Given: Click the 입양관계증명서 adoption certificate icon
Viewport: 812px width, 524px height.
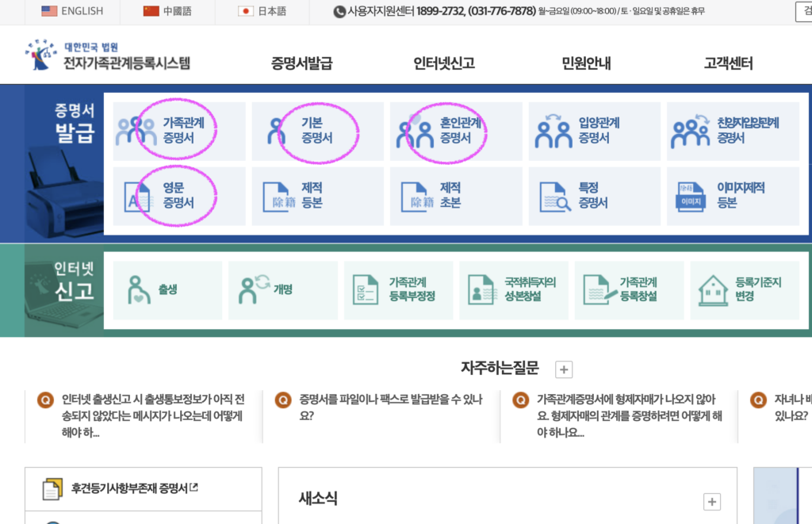Looking at the screenshot, I should click(x=595, y=131).
